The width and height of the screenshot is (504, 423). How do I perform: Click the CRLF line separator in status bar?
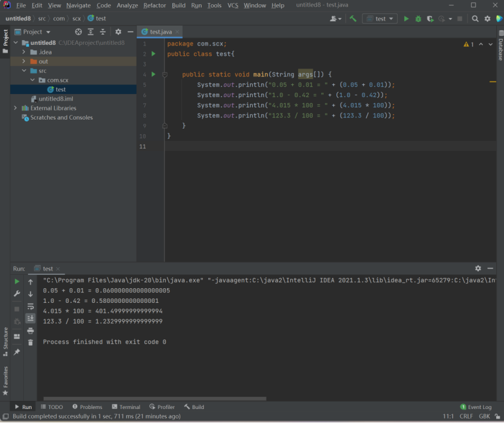click(466, 416)
